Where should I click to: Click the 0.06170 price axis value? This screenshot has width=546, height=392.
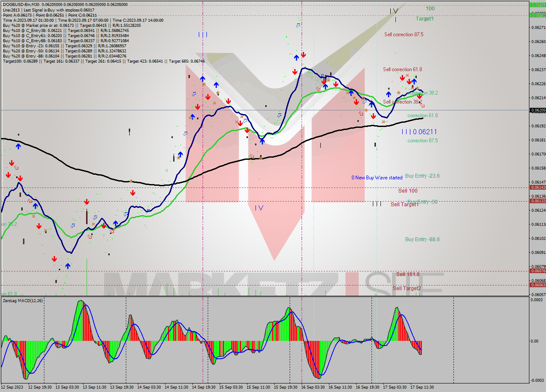(538, 154)
